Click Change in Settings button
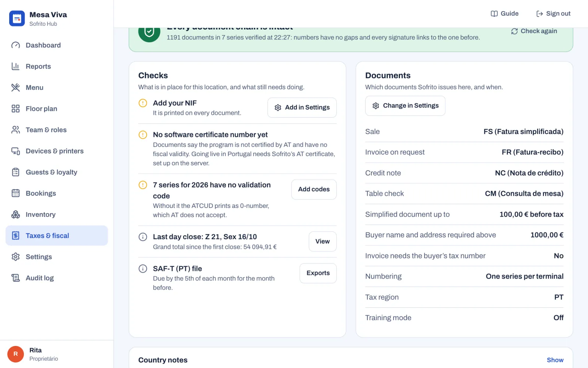The height and width of the screenshot is (368, 588). click(405, 106)
